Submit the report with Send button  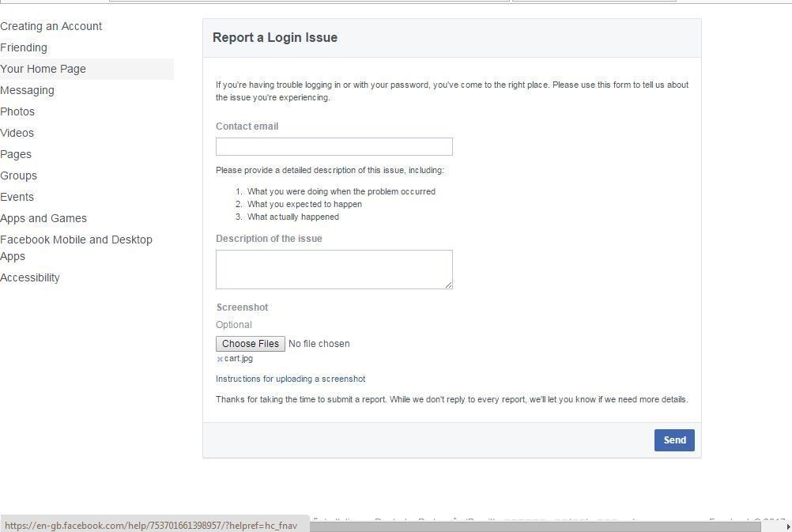coord(673,440)
